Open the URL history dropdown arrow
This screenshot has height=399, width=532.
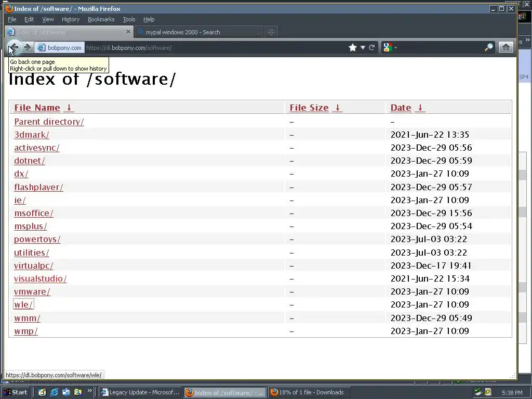tap(363, 47)
